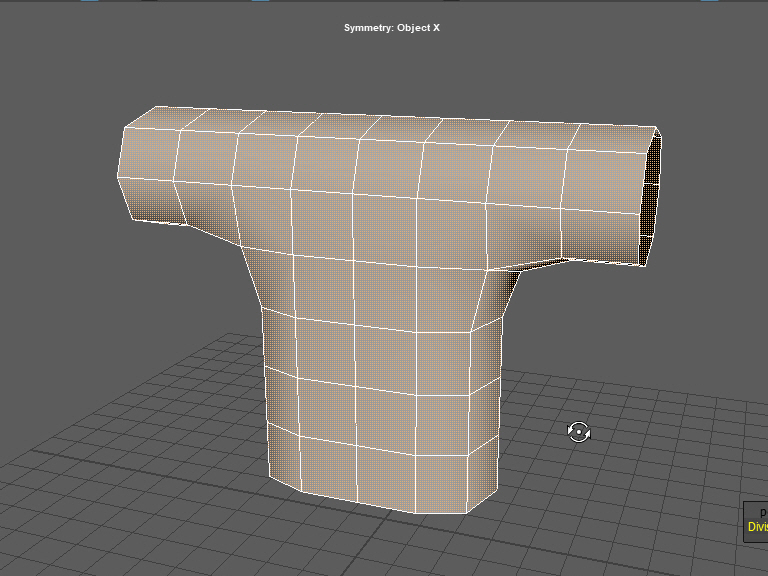The image size is (768, 576).
Task: Click the yellow Divisions attribute label
Action: click(x=758, y=527)
